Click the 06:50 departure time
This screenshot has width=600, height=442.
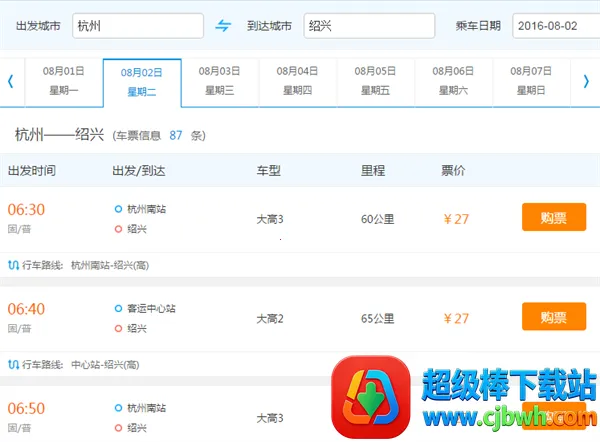click(26, 408)
